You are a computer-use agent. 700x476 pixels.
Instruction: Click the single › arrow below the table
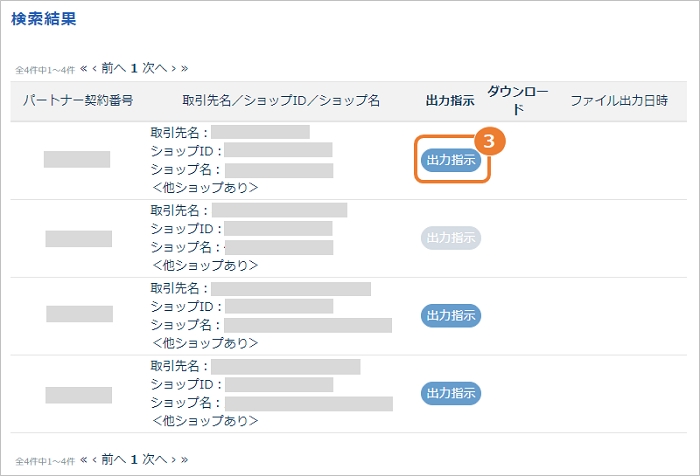[x=174, y=459]
